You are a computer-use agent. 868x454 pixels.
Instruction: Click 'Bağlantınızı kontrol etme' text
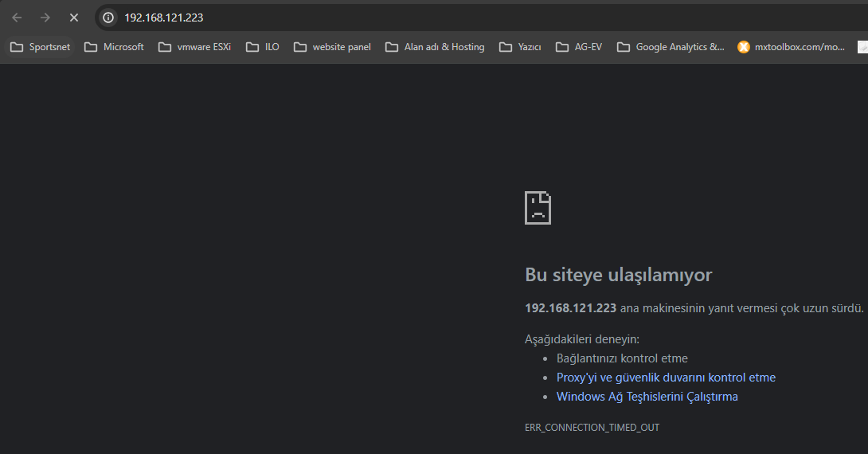pos(622,358)
